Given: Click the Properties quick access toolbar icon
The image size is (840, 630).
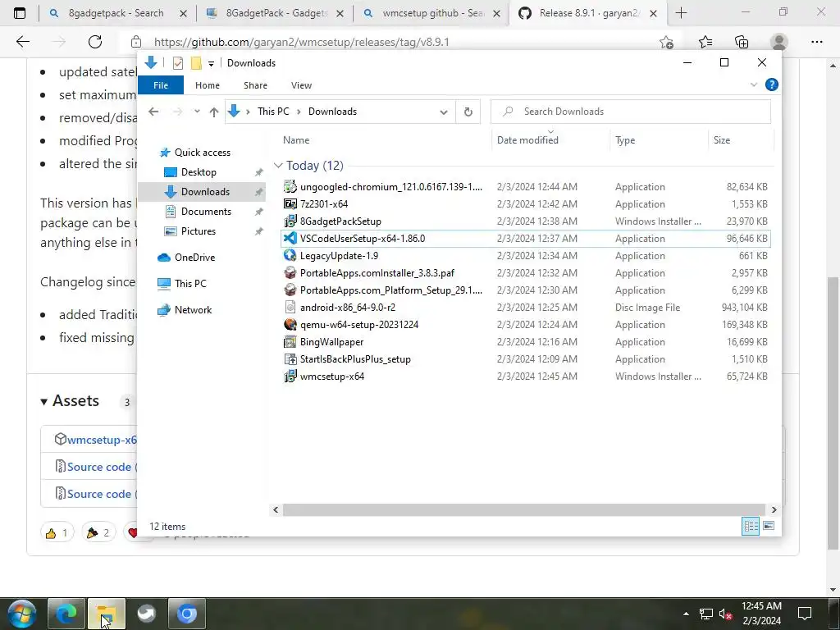Looking at the screenshot, I should click(178, 63).
